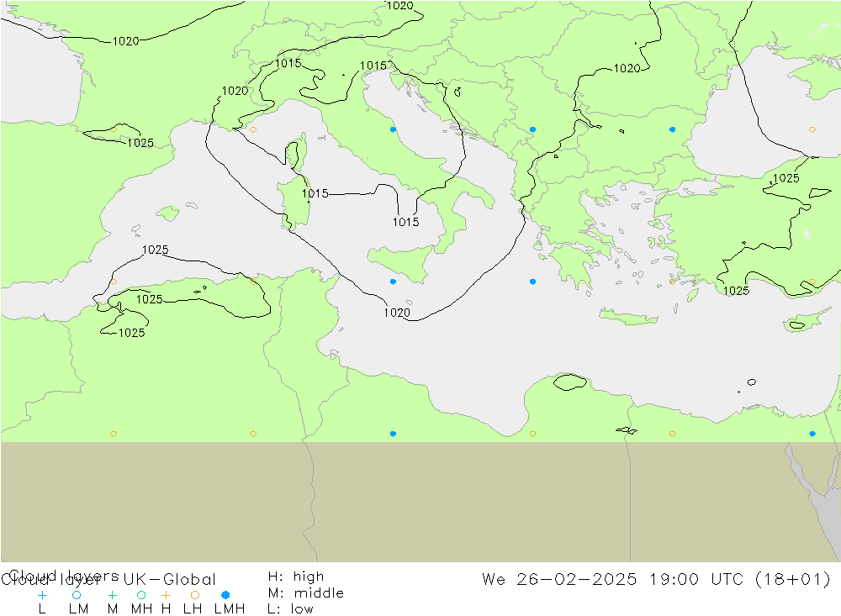Click the orange circle LH legend symbol
The height and width of the screenshot is (616, 841).
pos(195,595)
